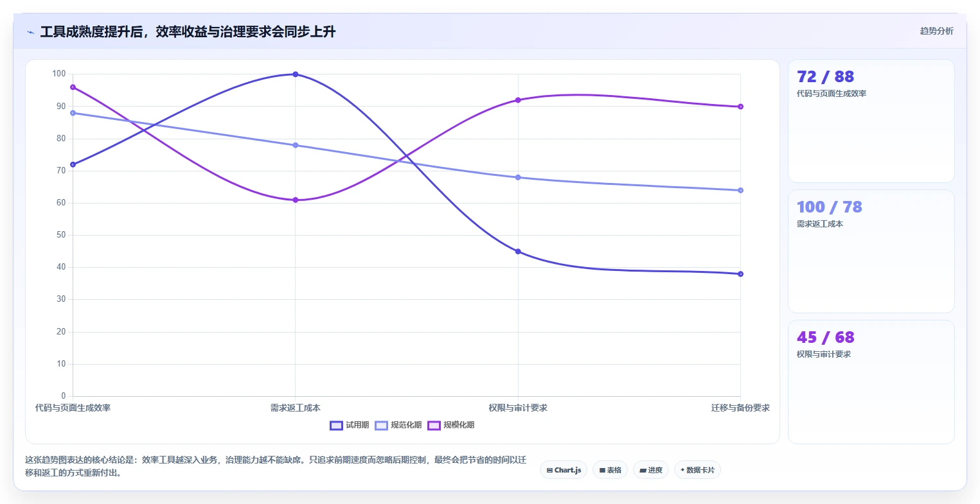Toggle the 规范化期 legend series
The image size is (980, 504).
[x=398, y=425]
